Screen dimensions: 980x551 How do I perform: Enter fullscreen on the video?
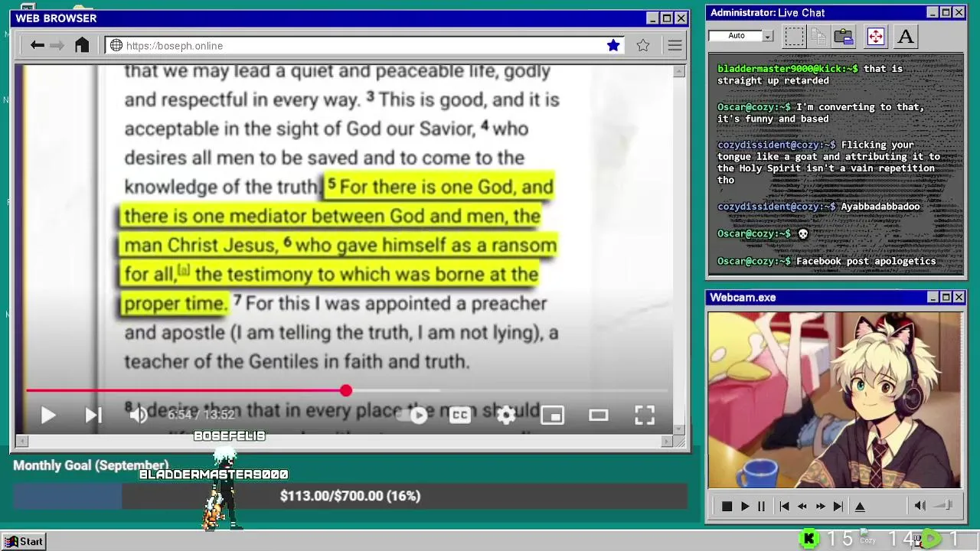(x=645, y=416)
